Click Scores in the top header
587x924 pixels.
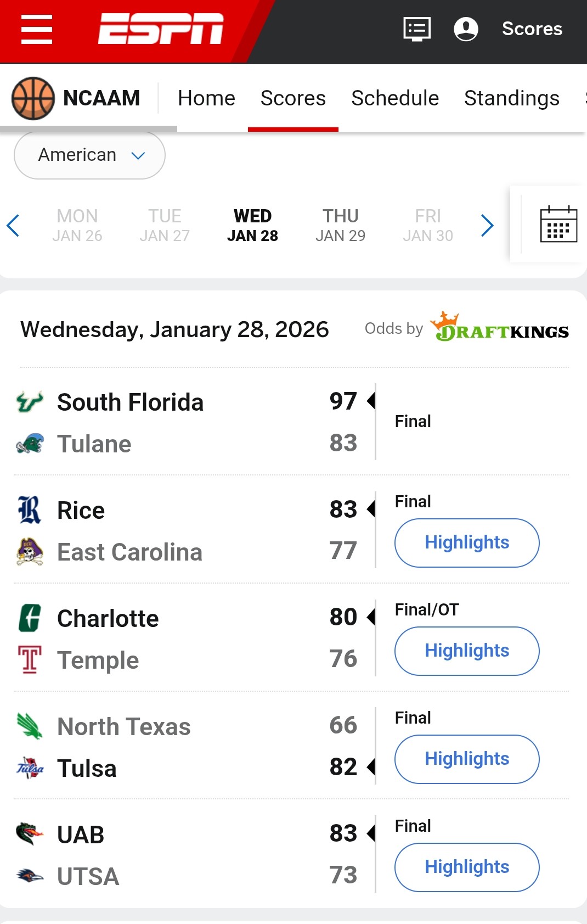click(532, 29)
